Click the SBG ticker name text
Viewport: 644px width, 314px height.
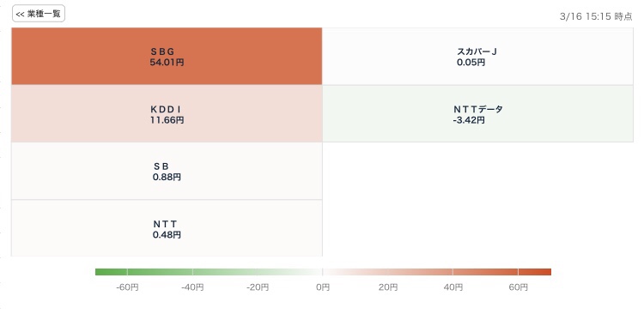pyautogui.click(x=162, y=51)
